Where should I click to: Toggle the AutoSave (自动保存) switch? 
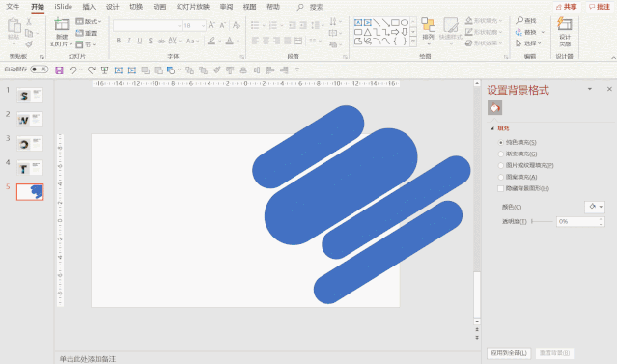[40, 70]
